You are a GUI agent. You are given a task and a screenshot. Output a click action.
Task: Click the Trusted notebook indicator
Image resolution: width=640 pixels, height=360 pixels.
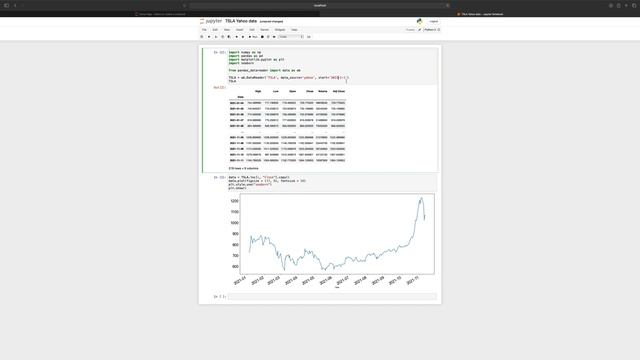click(410, 30)
